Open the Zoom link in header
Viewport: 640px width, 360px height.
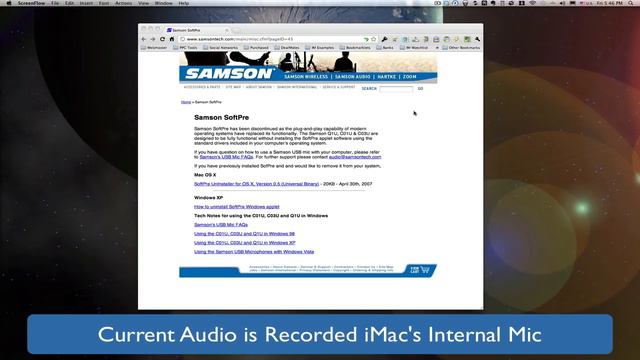[409, 77]
